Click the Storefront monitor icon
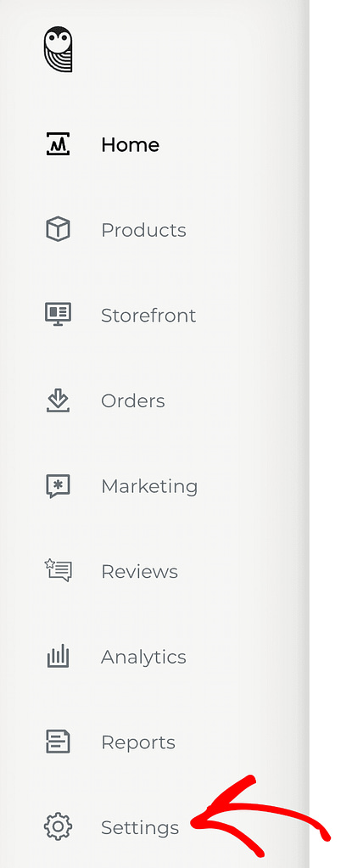The image size is (352, 868). pyautogui.click(x=59, y=315)
